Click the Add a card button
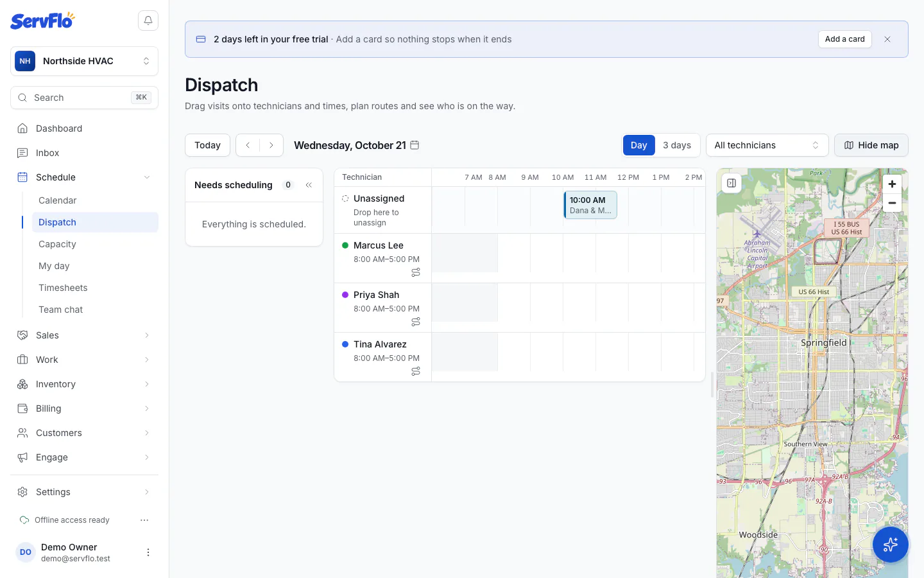 (x=845, y=39)
